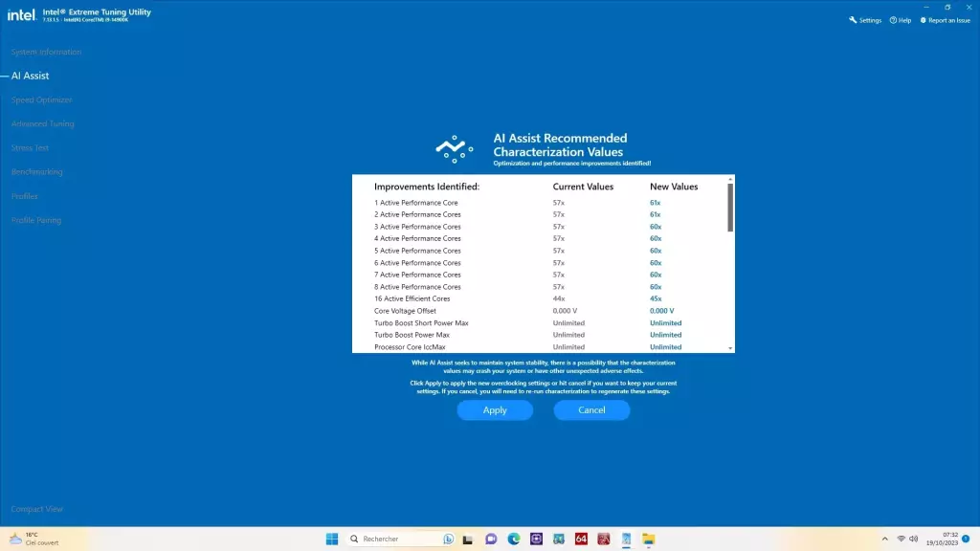
Task: Show hidden system tray icons
Action: (884, 539)
